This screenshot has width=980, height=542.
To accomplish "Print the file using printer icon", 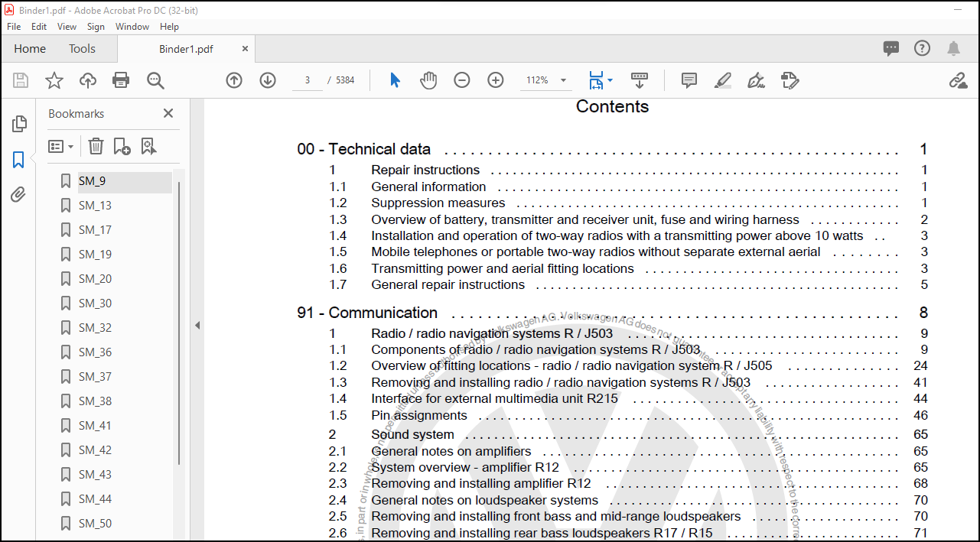I will click(121, 80).
